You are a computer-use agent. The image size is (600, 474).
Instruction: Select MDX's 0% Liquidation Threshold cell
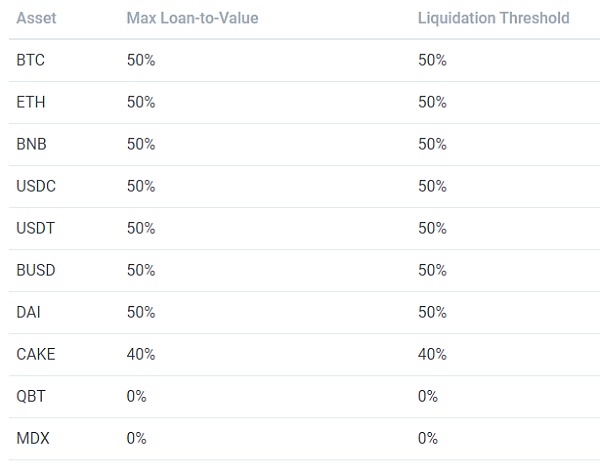pyautogui.click(x=428, y=438)
